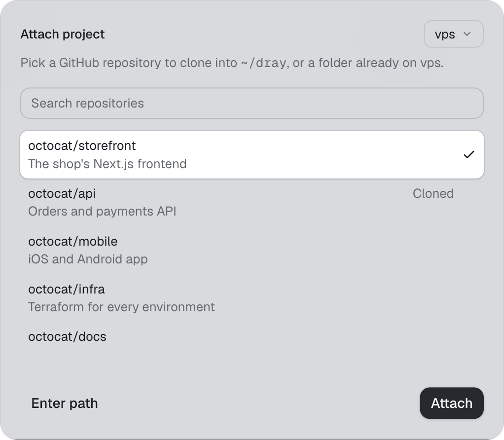Focus the Search repositories field
Image resolution: width=504 pixels, height=440 pixels.
(252, 103)
